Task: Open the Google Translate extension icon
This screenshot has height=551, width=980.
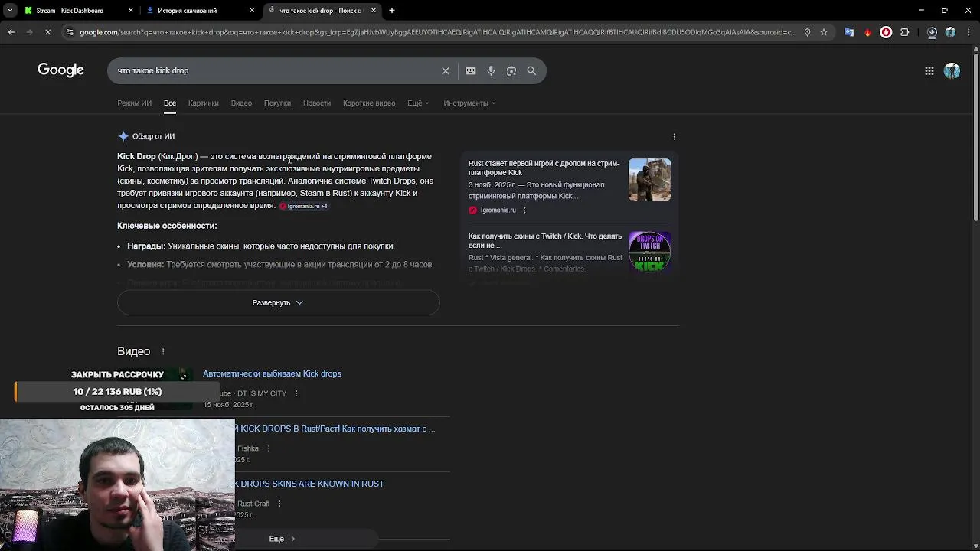Action: point(849,32)
